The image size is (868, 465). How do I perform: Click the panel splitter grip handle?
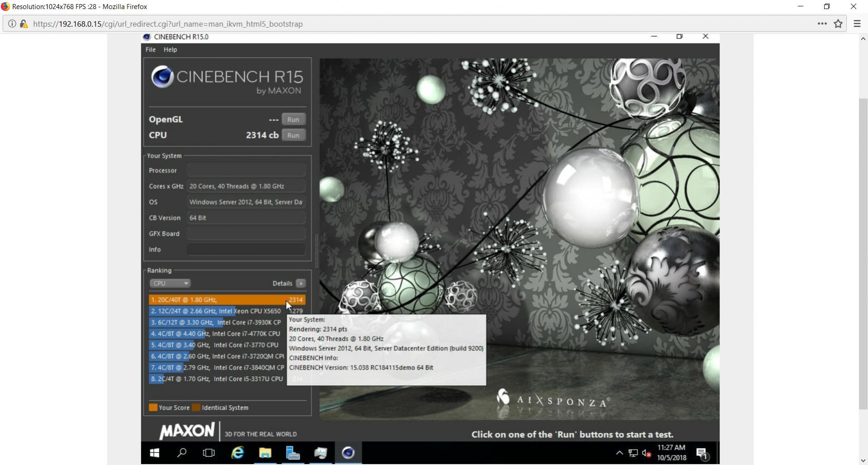pyautogui.click(x=316, y=251)
